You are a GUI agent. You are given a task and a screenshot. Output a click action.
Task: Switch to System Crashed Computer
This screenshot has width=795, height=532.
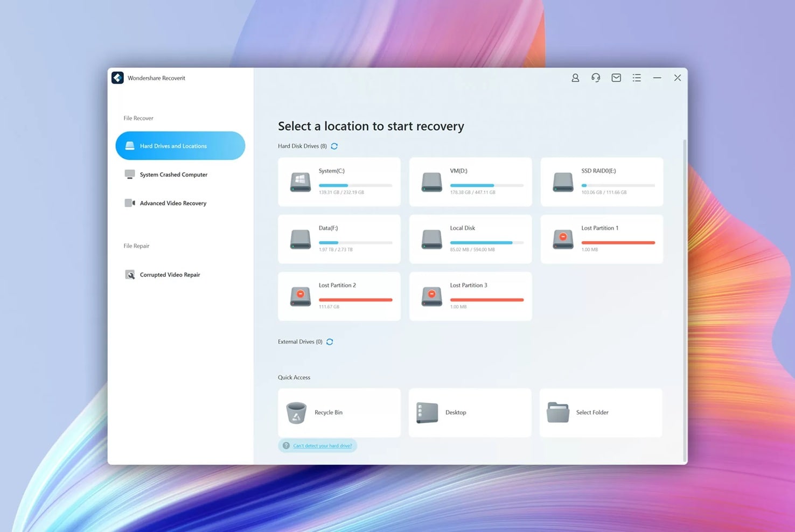[173, 174]
